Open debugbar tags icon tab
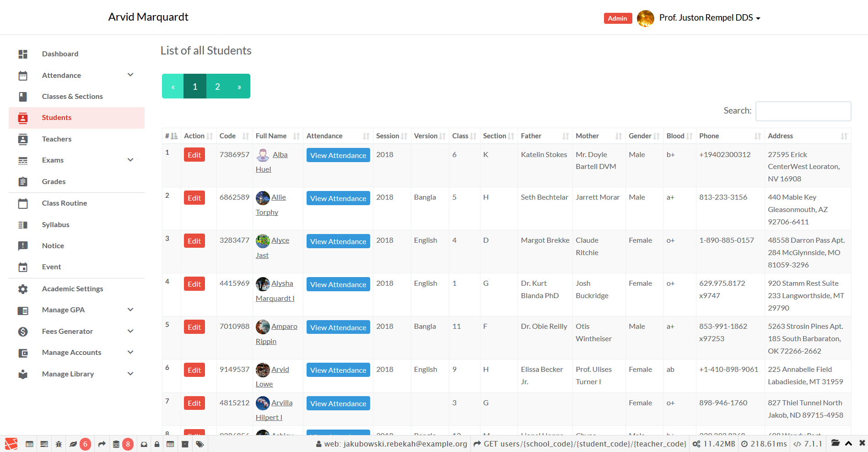 (x=200, y=444)
